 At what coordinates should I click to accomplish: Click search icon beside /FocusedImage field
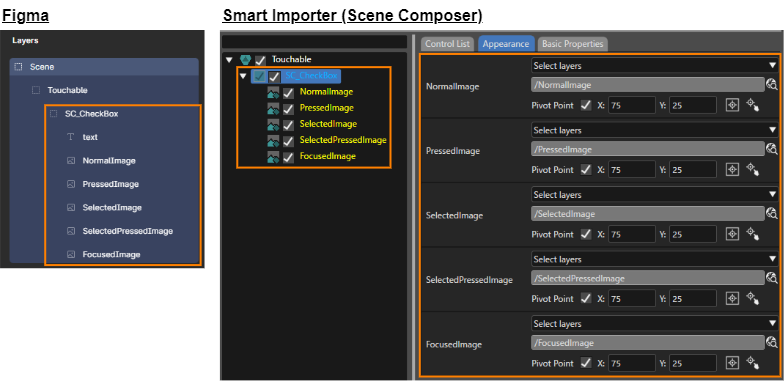point(772,342)
